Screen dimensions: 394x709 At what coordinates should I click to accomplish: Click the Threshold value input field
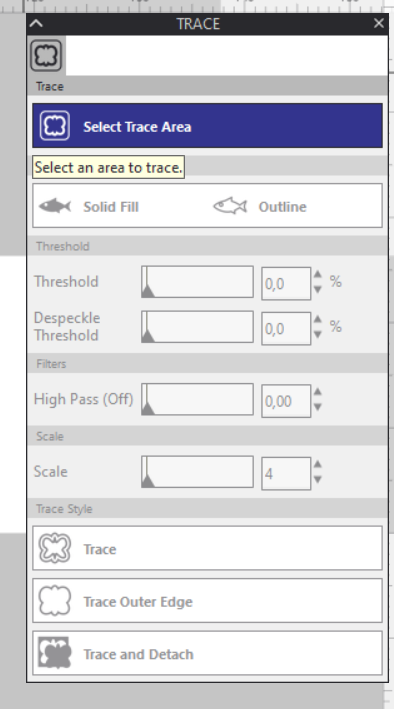tap(286, 284)
